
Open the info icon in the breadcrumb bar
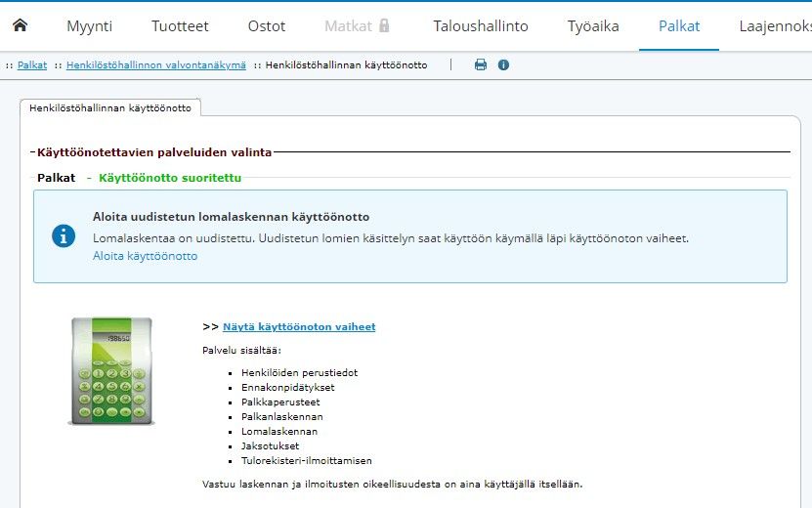tap(503, 64)
